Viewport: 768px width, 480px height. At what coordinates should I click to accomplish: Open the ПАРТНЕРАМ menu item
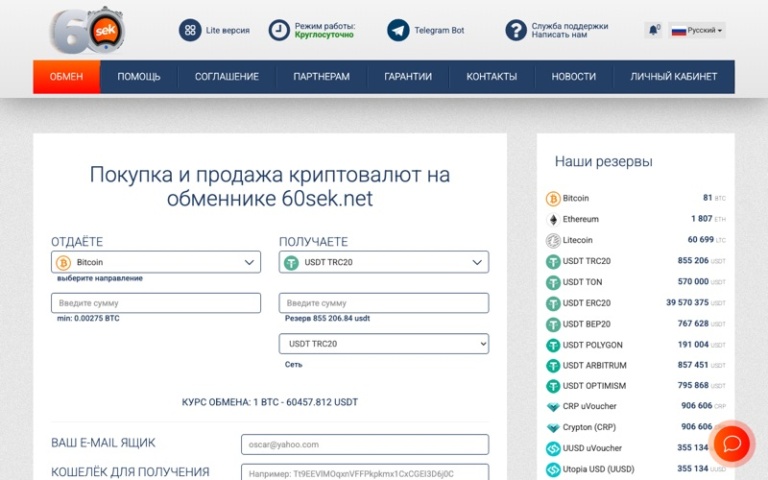321,77
